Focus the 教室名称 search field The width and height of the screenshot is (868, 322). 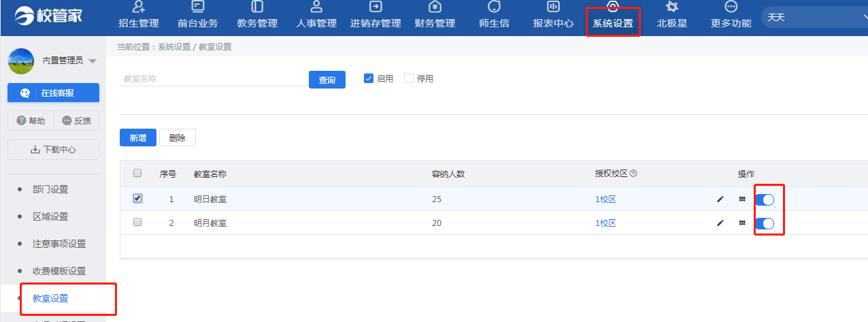pyautogui.click(x=213, y=79)
